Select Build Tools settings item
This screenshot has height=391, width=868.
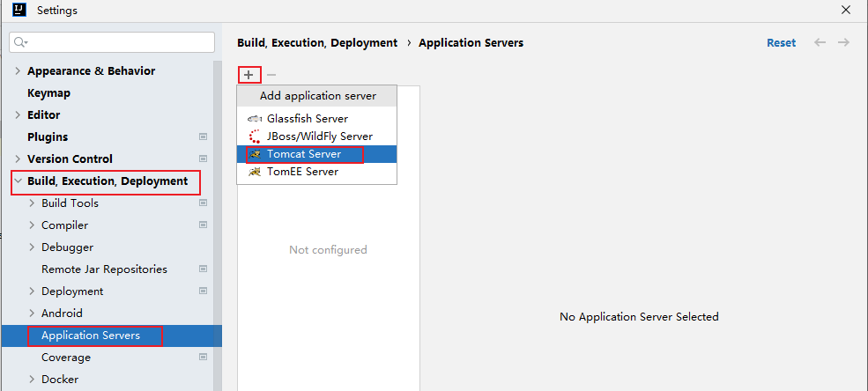click(70, 203)
